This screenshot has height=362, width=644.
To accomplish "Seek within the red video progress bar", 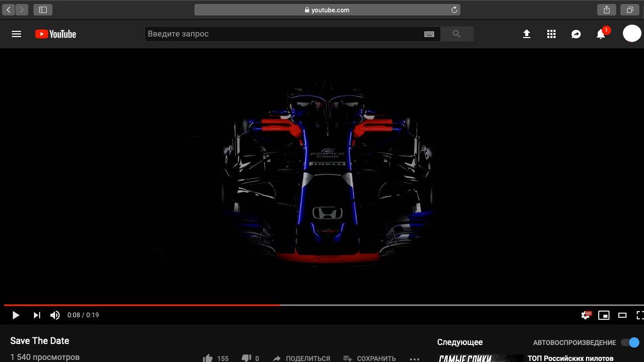I will (206, 305).
